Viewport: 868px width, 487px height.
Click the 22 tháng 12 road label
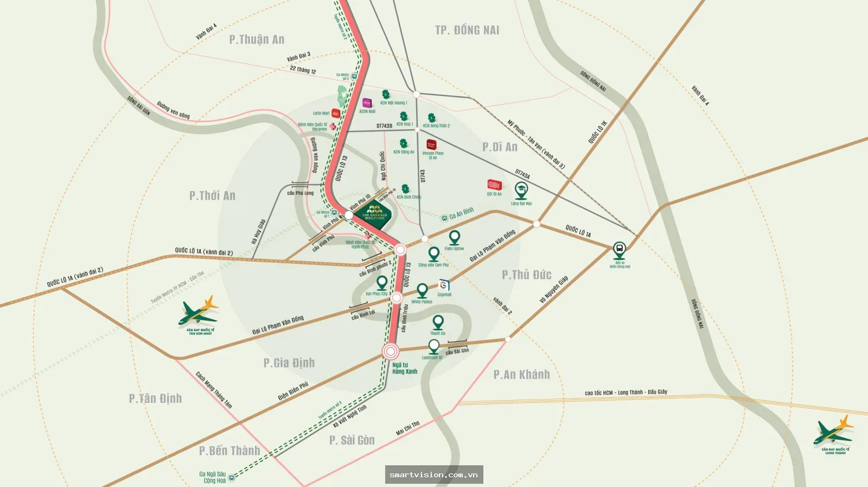[303, 70]
